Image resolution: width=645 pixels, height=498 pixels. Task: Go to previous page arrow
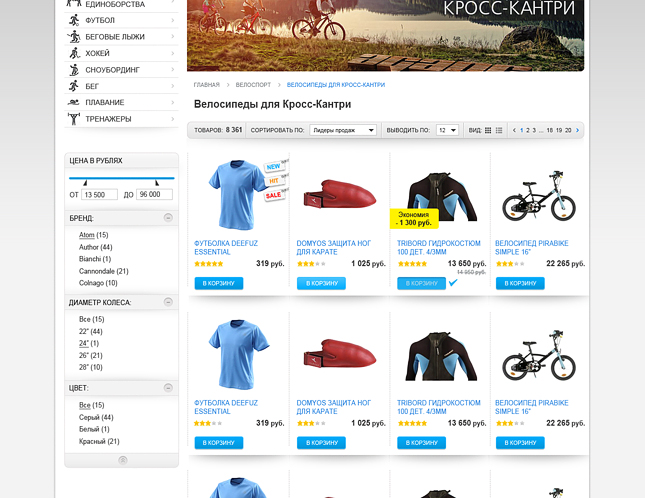pyautogui.click(x=514, y=130)
